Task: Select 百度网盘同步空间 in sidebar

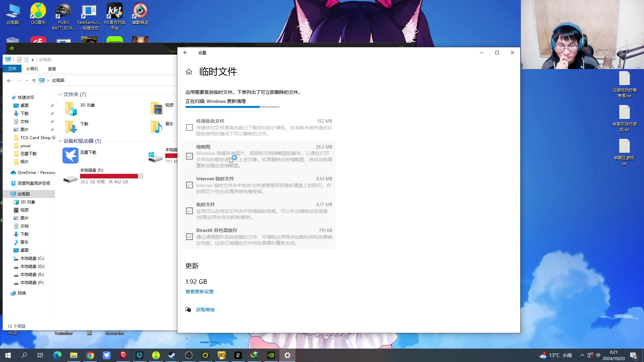Action: [31, 183]
